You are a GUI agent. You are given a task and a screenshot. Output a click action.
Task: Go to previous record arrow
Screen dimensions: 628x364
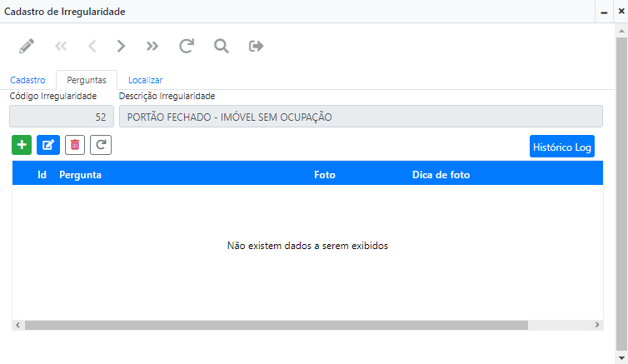point(92,46)
